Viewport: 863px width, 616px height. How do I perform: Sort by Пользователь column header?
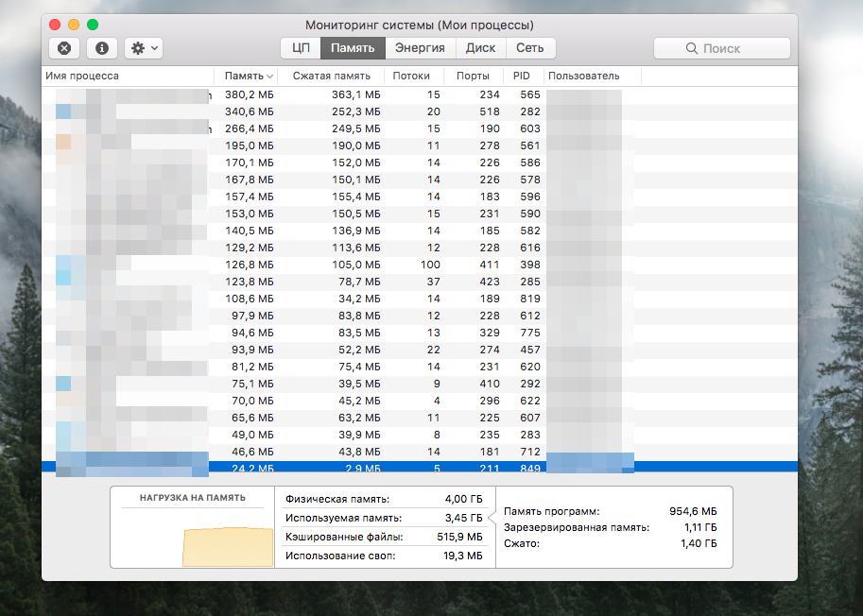coord(586,76)
